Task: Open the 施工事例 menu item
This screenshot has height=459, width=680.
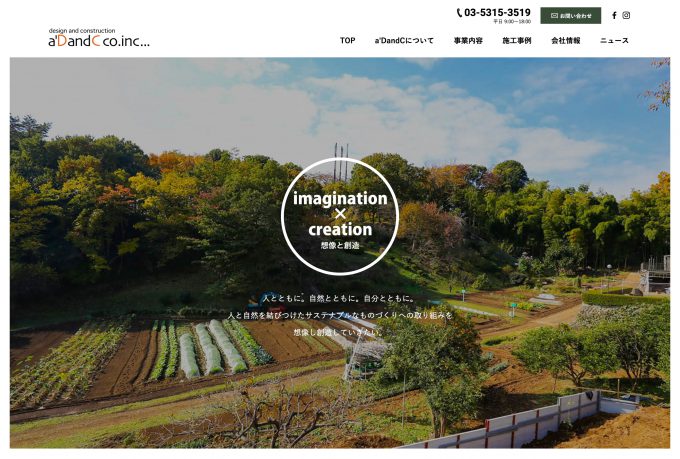Action: click(x=517, y=40)
